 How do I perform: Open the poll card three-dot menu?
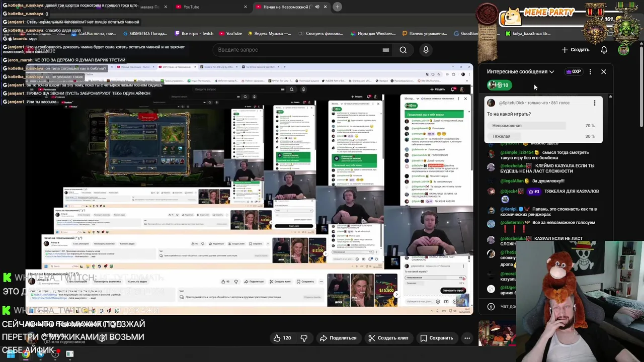tap(594, 103)
